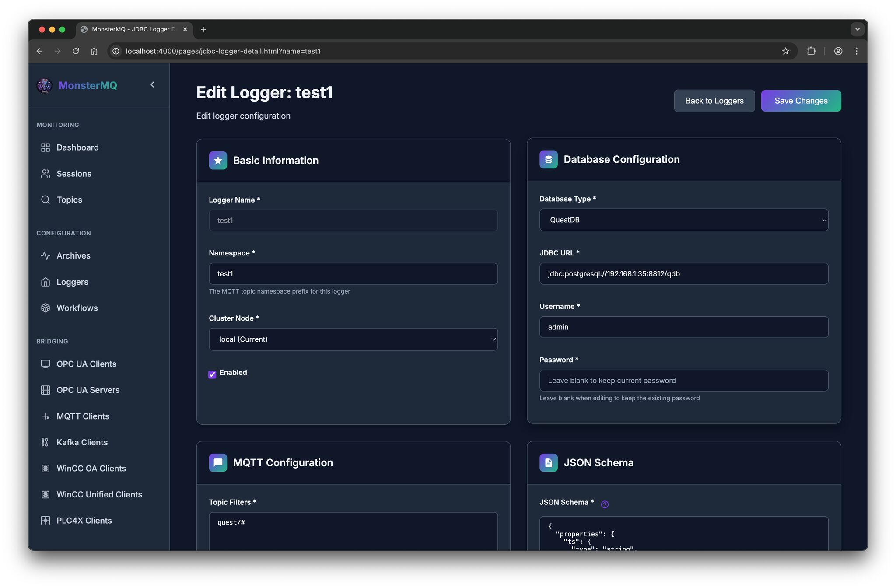
Task: Click the Save Changes button
Action: (801, 101)
